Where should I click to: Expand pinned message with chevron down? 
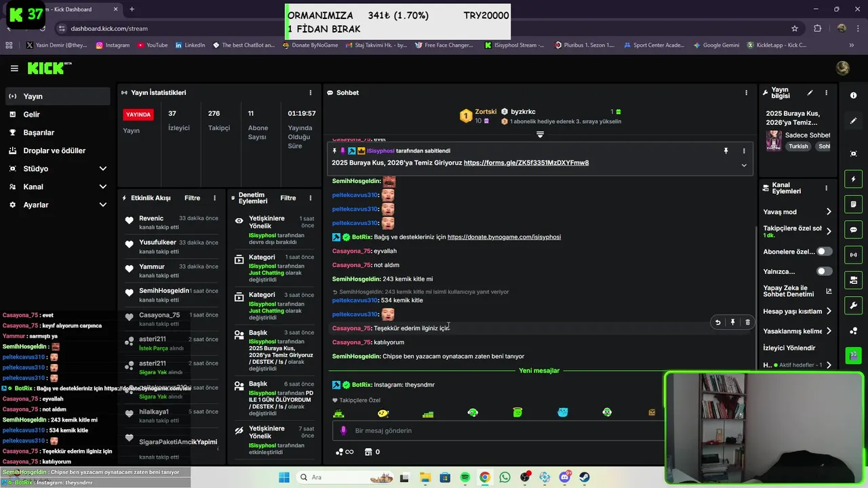click(x=744, y=165)
